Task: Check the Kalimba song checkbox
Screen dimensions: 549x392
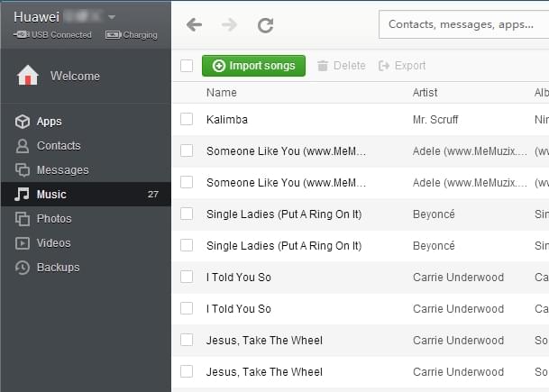Action: point(187,119)
